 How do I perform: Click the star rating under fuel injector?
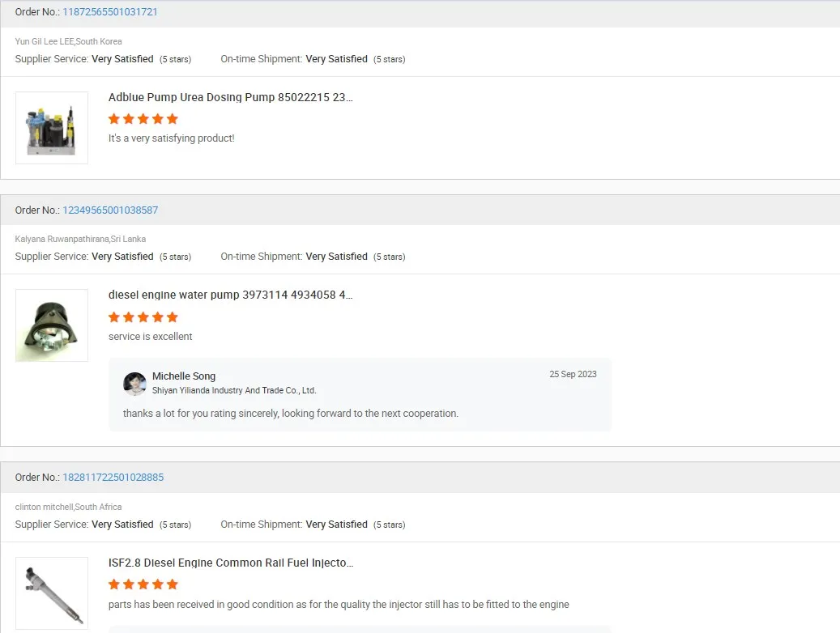[143, 584]
